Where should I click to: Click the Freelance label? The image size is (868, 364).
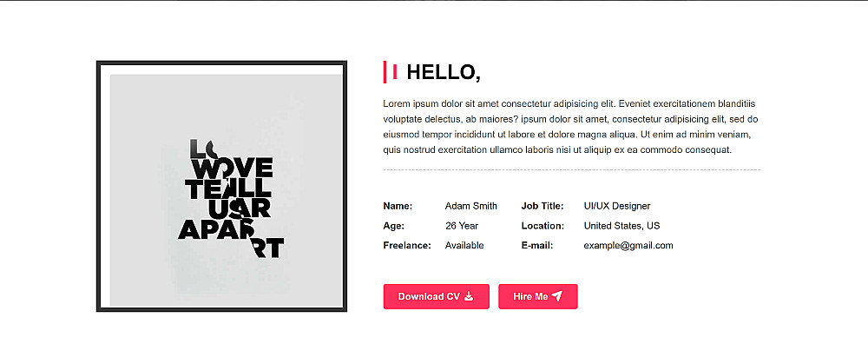[407, 246]
